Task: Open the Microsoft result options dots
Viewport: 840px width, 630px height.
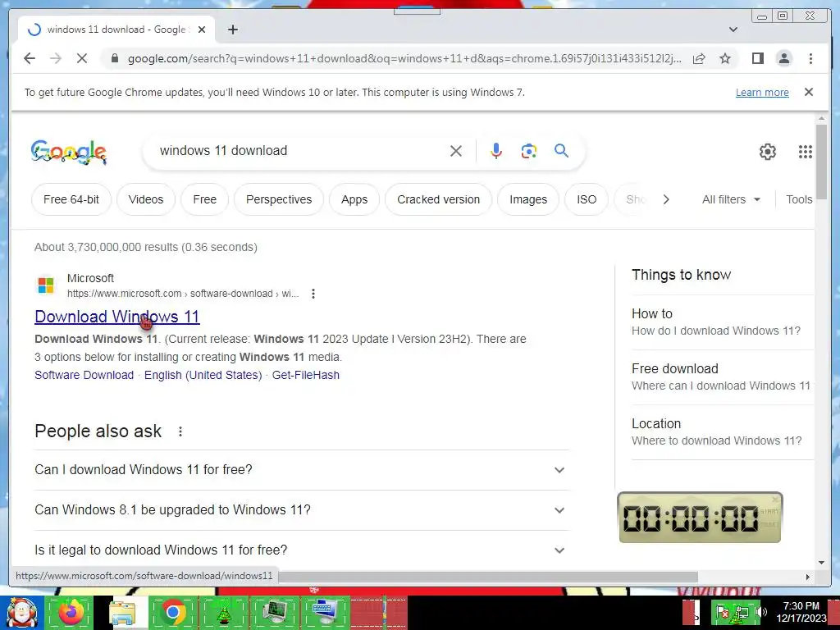Action: (x=313, y=294)
